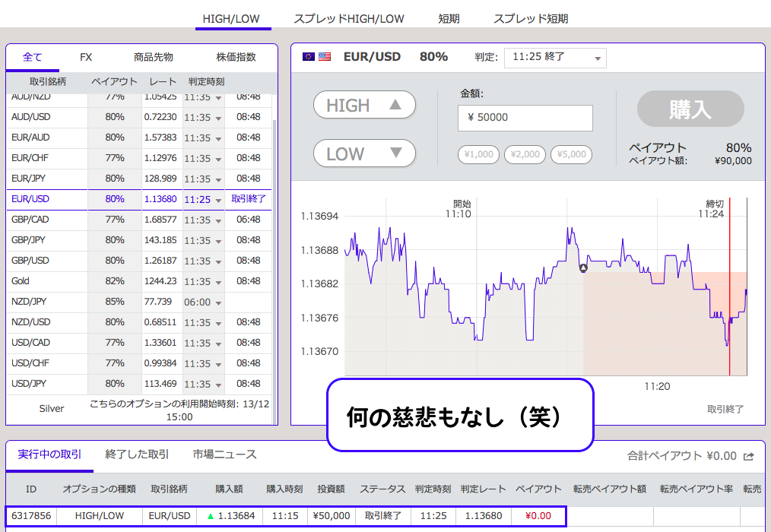Select the LOW option button
This screenshot has width=771, height=532.
click(x=364, y=154)
